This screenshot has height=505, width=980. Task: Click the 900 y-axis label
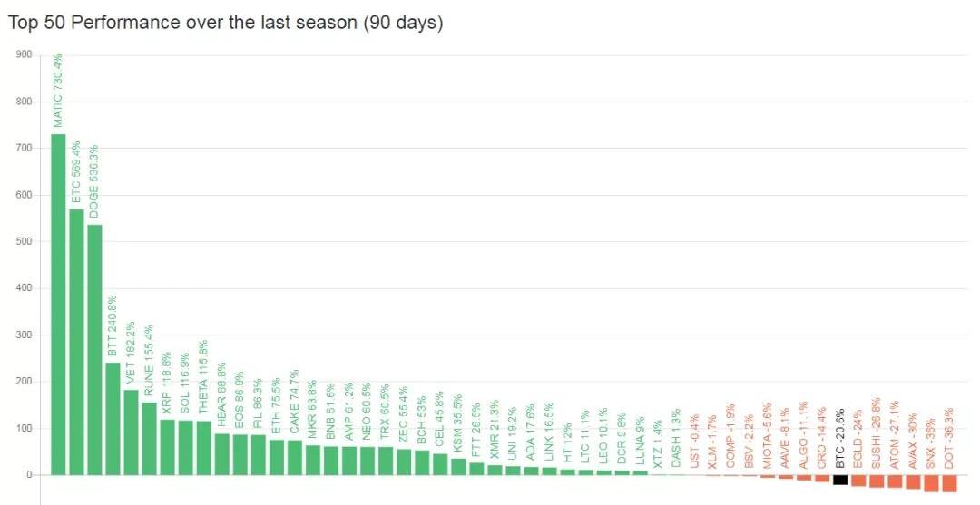24,54
